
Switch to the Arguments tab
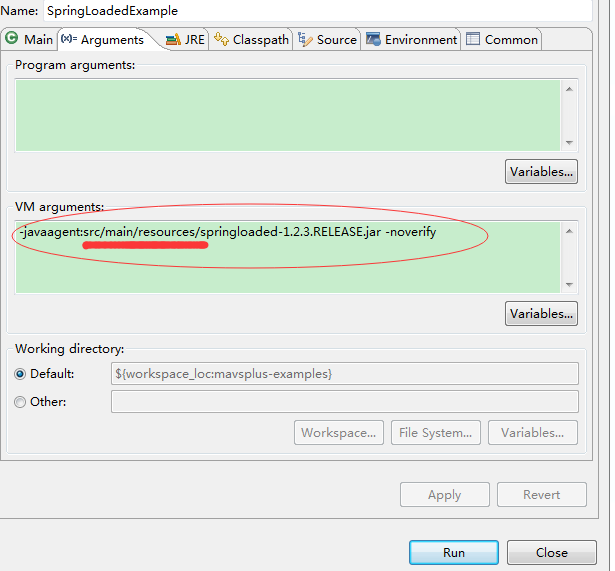[x=104, y=39]
